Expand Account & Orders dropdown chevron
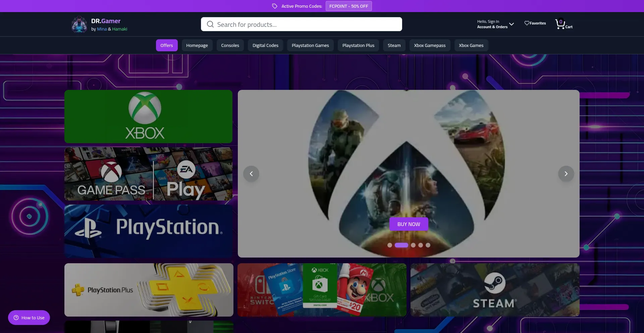This screenshot has height=333, width=644. (x=512, y=24)
